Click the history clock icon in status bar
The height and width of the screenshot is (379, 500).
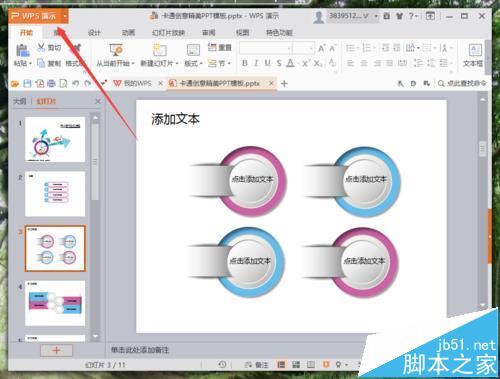(x=222, y=364)
